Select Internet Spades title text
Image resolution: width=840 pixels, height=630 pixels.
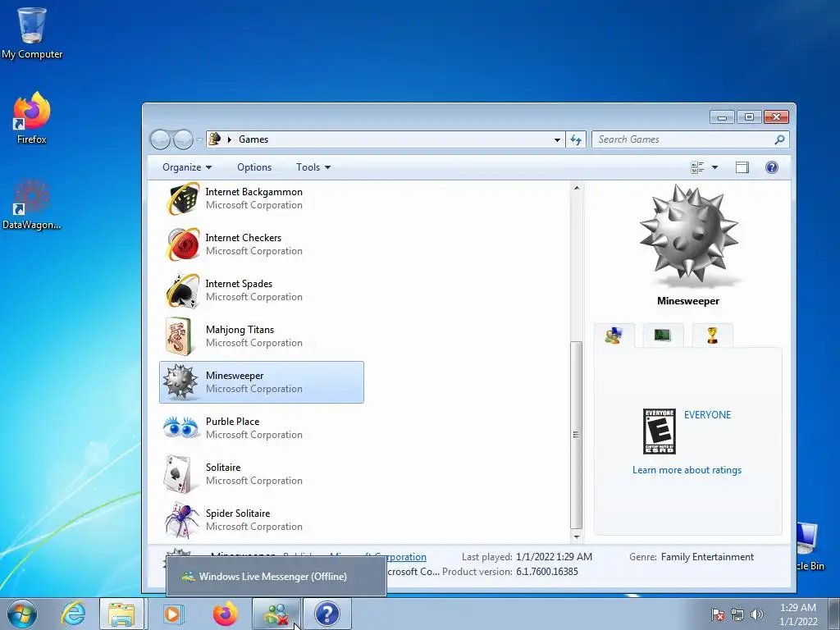pyautogui.click(x=239, y=283)
